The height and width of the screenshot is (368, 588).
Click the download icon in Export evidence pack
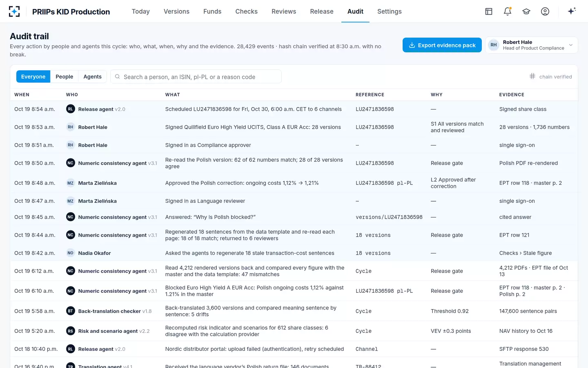(412, 45)
